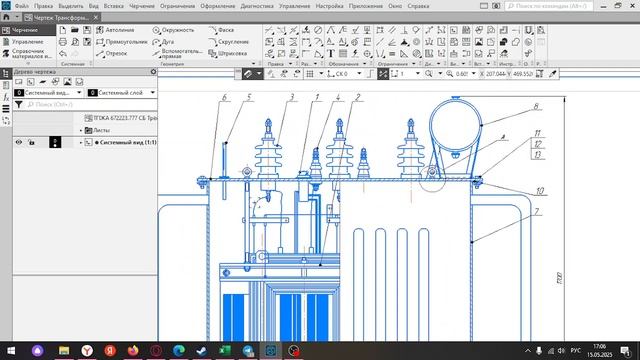640x360 pixels.
Task: Toggle the grid display button
Action: [x=310, y=74]
